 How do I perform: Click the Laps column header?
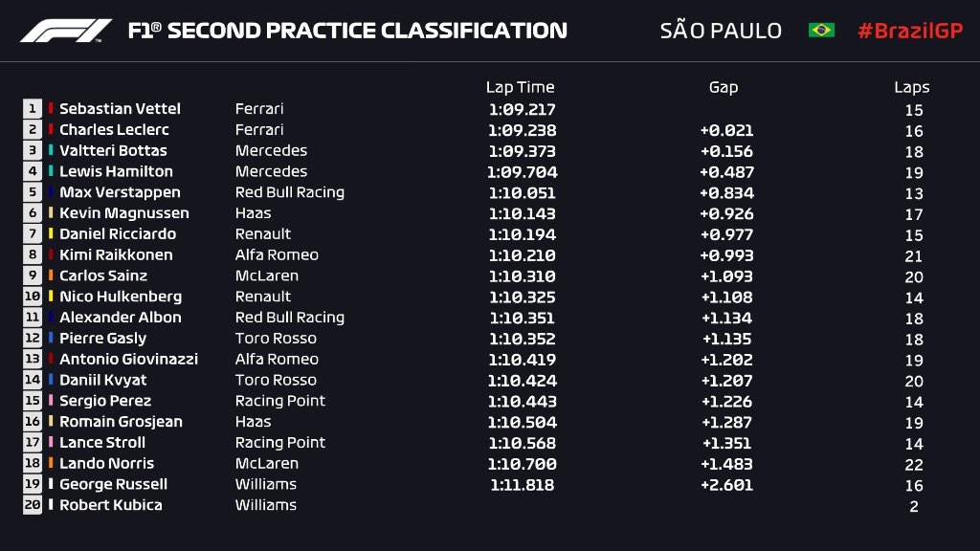point(911,87)
